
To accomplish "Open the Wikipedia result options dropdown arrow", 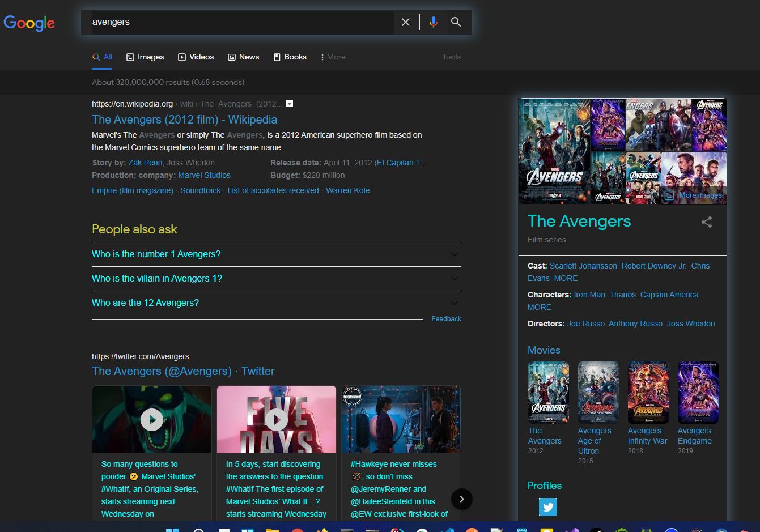I will (x=290, y=104).
